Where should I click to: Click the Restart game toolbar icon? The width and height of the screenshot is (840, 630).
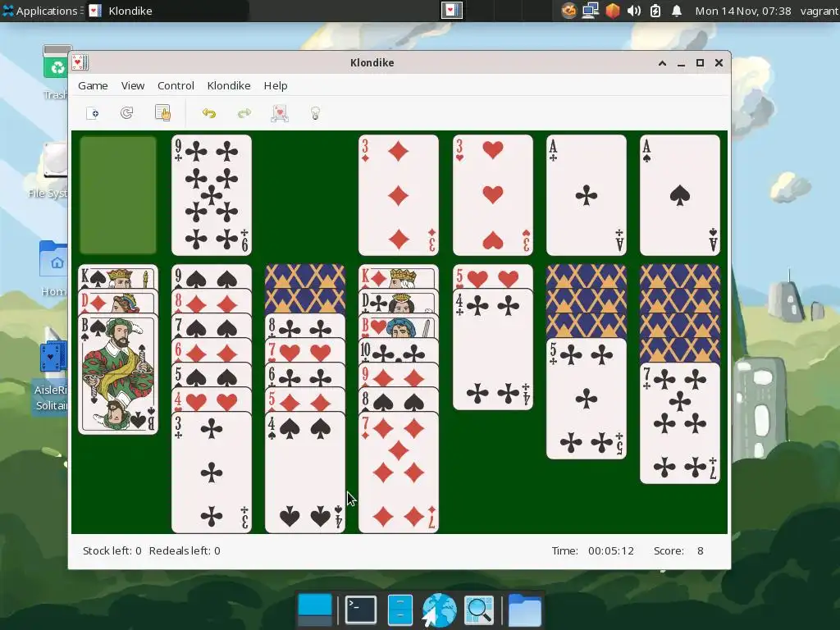127,113
